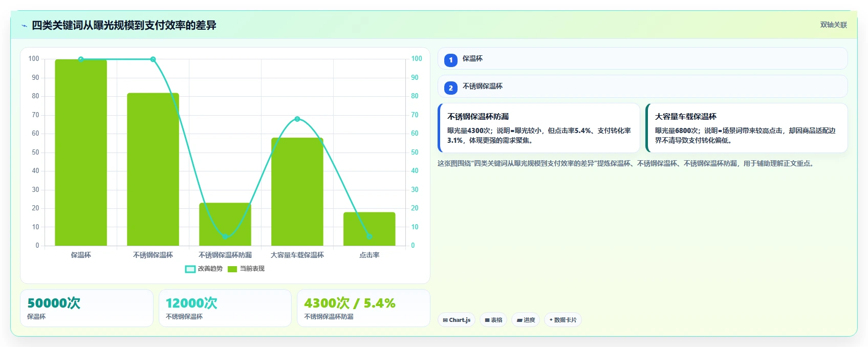Click the chart title 四类关键词从曝光规模到支付效率的差异
This screenshot has width=868, height=347.
point(124,25)
